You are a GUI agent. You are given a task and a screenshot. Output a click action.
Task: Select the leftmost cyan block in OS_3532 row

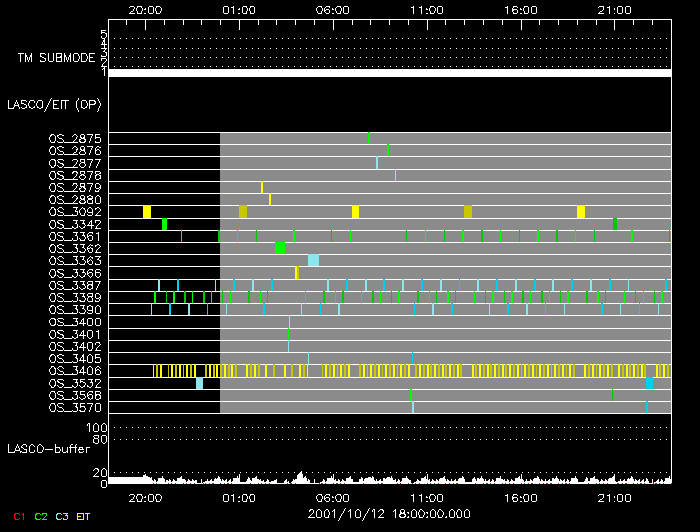click(199, 383)
